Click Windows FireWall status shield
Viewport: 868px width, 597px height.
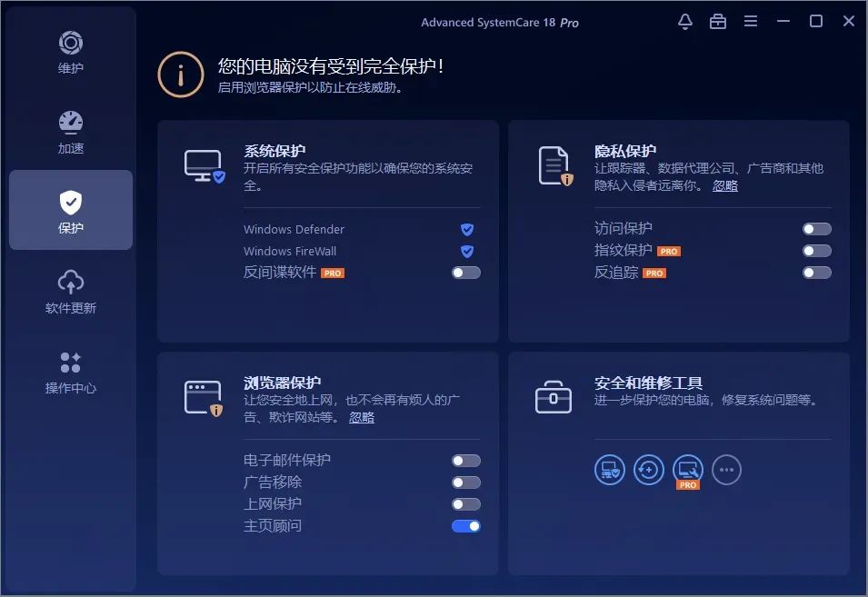[x=467, y=251]
